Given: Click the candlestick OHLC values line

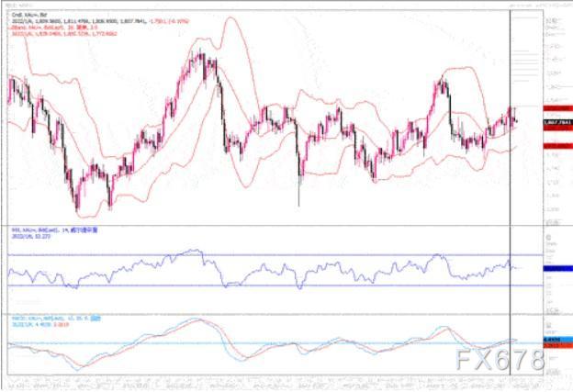Looking at the screenshot, I should pos(100,21).
